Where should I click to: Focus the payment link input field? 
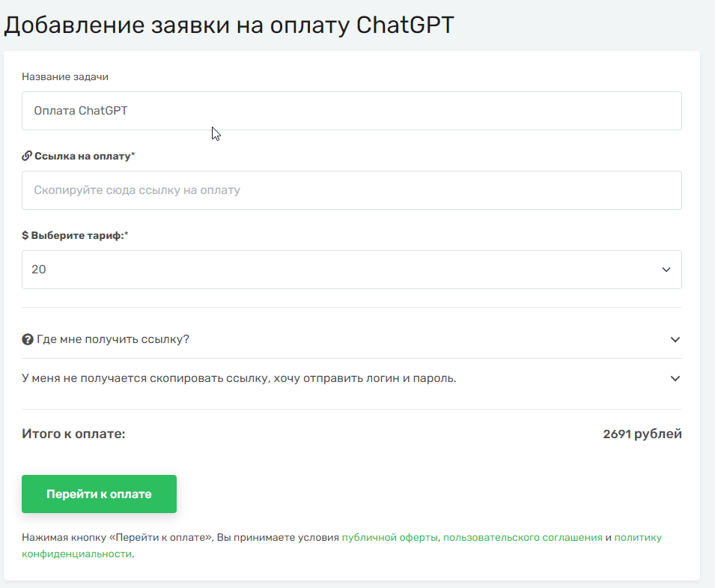[x=352, y=190]
